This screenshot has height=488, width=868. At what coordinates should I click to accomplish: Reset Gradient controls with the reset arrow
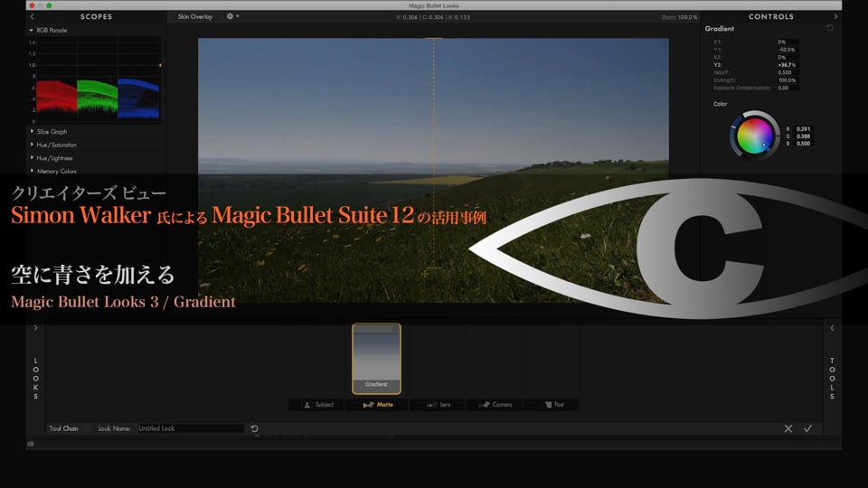830,28
